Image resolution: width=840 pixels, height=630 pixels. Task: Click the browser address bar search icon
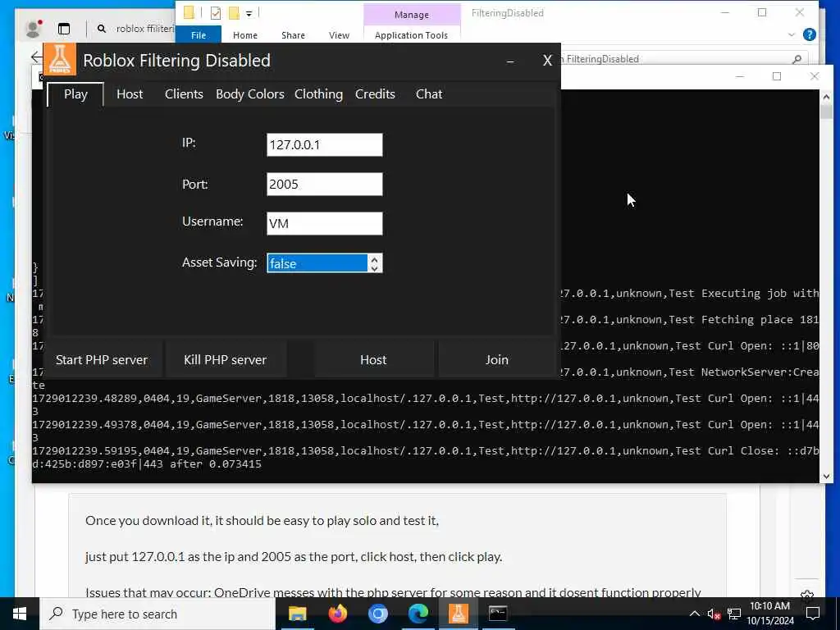[x=101, y=29]
